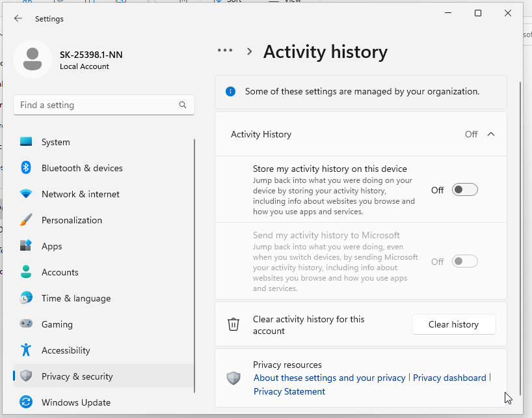Maximize the Settings window

tap(478, 13)
